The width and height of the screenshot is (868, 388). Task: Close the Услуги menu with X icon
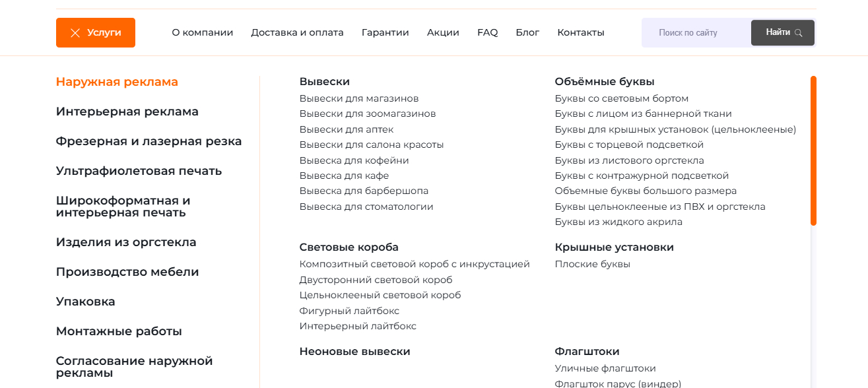coord(75,33)
